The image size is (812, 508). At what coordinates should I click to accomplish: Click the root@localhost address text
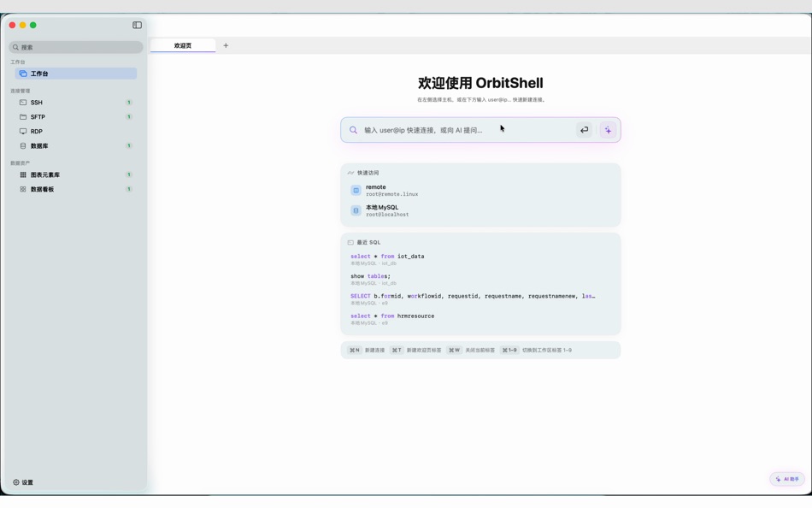(x=387, y=215)
